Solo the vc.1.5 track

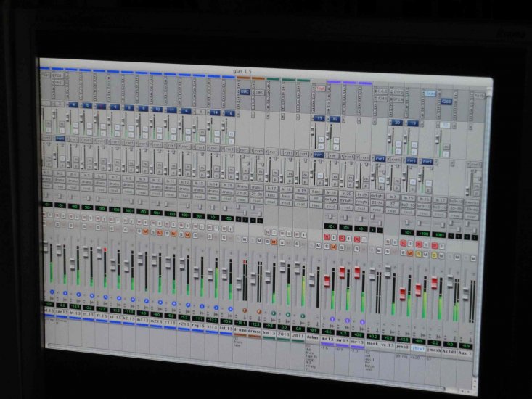(388, 251)
